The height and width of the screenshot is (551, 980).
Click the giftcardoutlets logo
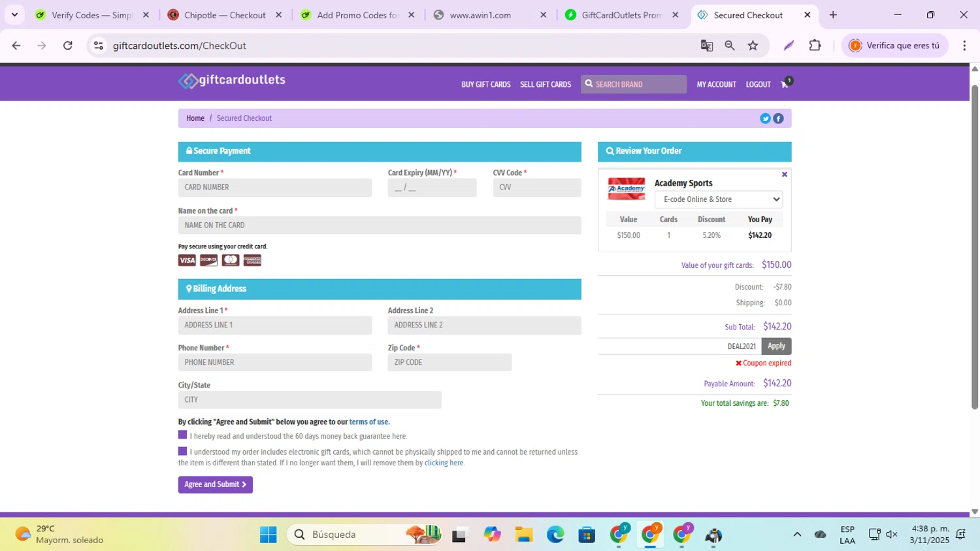click(x=232, y=80)
